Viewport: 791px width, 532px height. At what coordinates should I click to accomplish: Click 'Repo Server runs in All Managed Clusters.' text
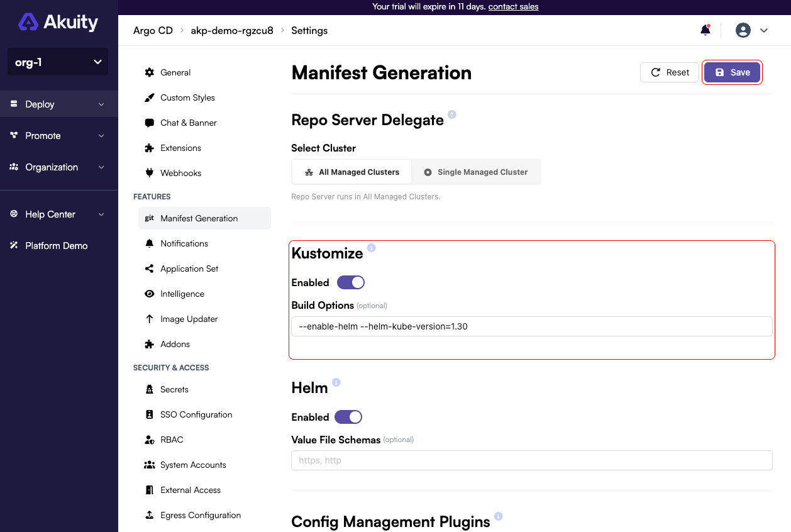point(366,197)
